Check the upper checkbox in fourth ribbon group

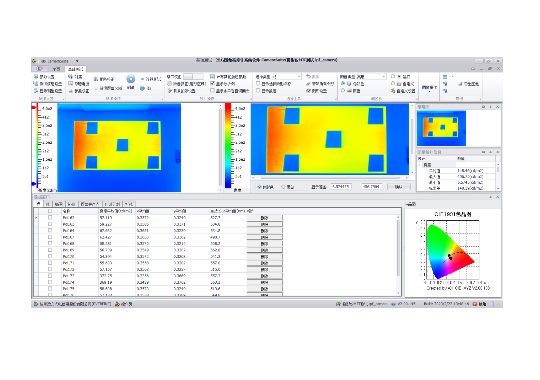(x=258, y=84)
